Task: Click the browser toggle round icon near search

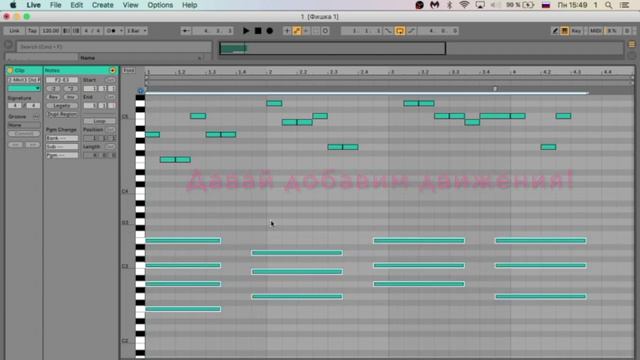Action: click(9, 45)
